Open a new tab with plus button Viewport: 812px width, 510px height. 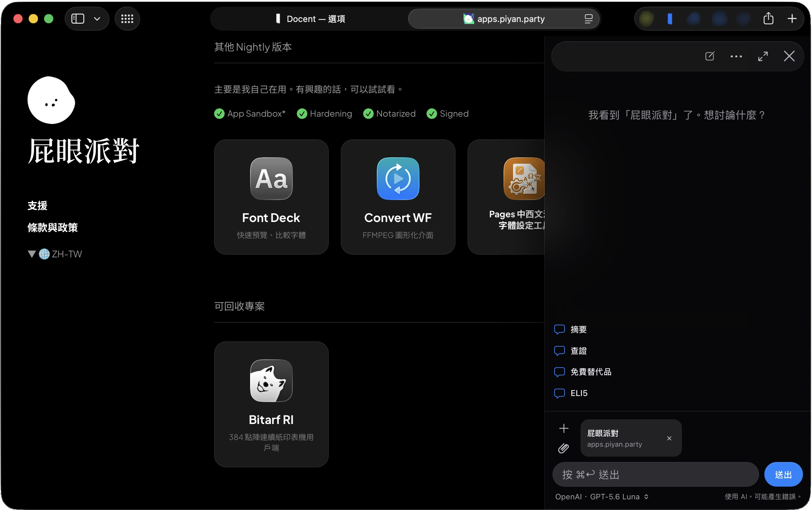[792, 19]
